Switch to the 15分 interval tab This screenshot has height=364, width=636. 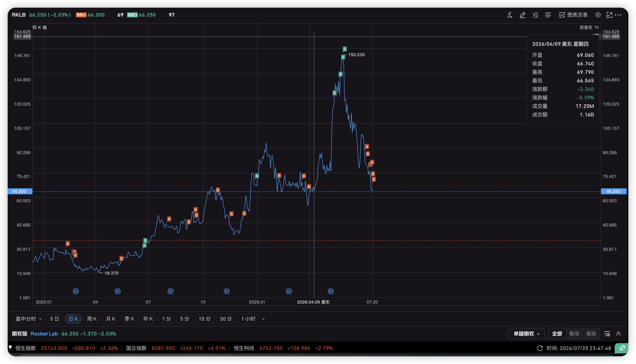click(204, 319)
